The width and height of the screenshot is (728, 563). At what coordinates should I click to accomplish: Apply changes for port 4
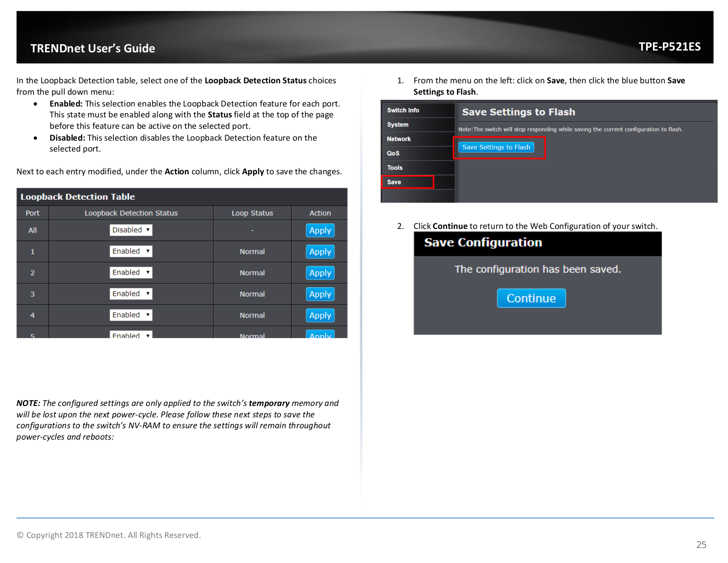click(320, 315)
